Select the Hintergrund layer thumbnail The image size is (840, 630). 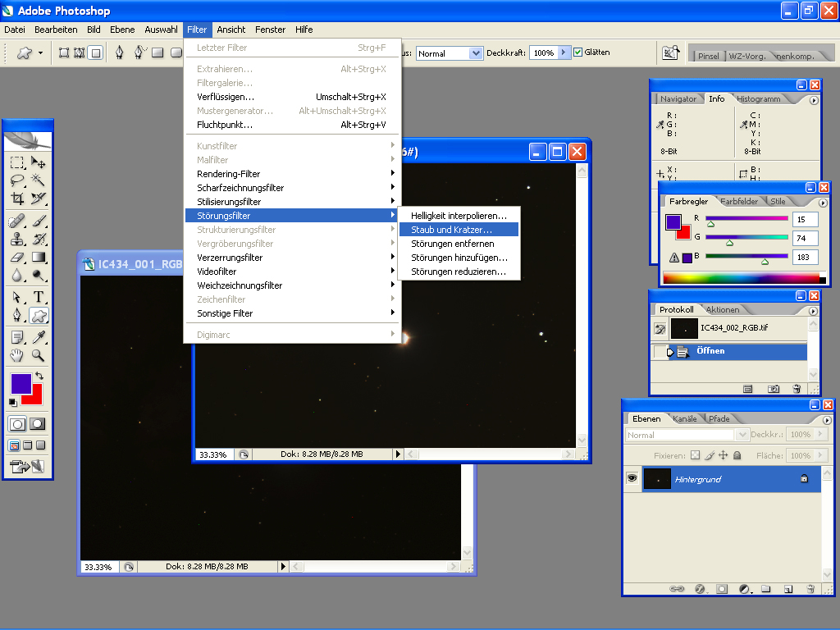(657, 479)
